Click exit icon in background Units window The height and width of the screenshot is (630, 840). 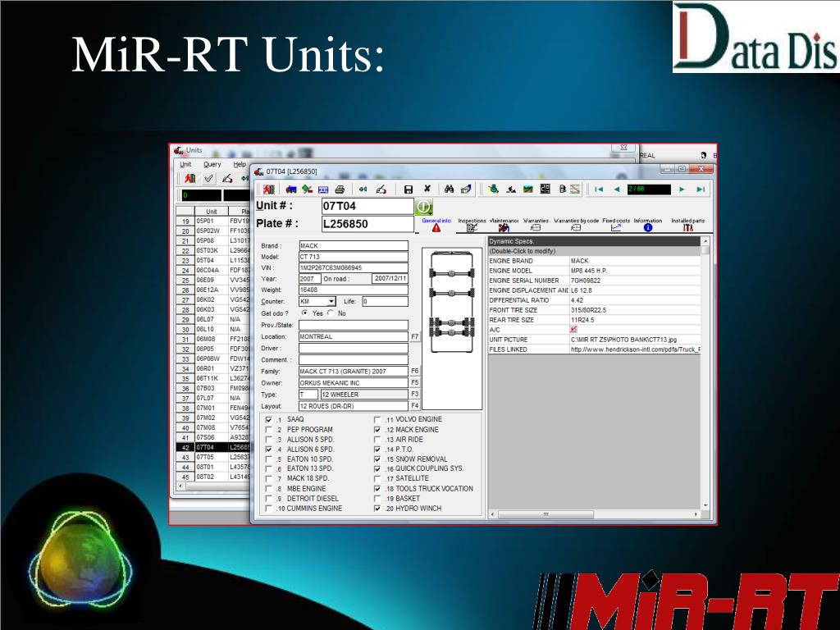tap(190, 178)
